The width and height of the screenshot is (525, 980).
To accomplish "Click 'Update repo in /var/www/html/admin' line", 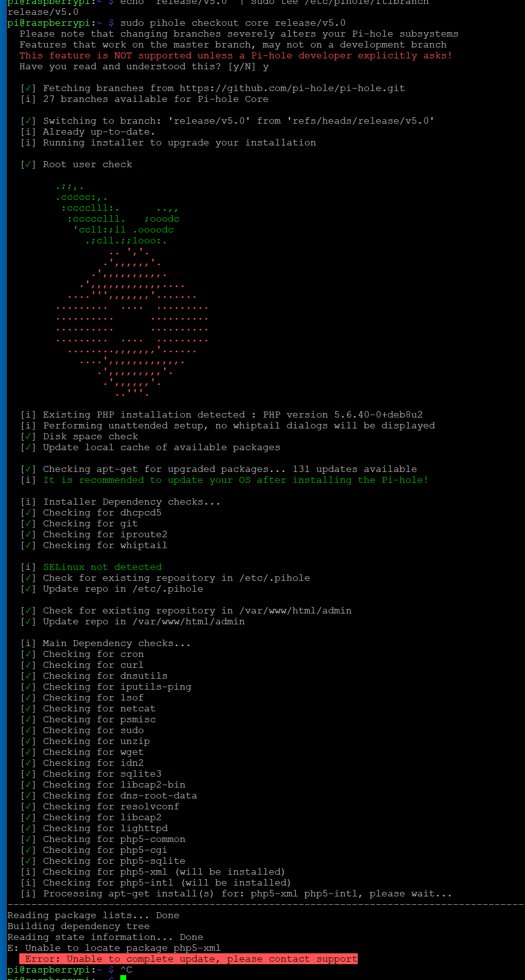I will click(133, 621).
